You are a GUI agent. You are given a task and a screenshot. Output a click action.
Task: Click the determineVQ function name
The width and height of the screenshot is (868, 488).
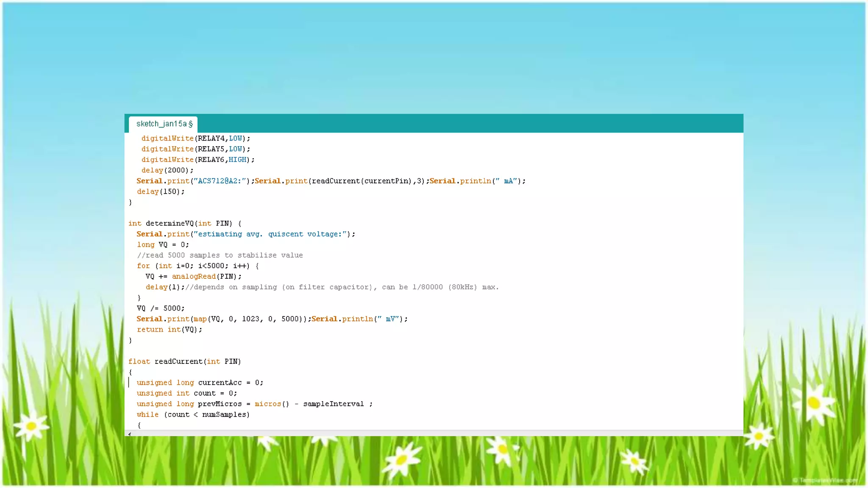click(170, 223)
